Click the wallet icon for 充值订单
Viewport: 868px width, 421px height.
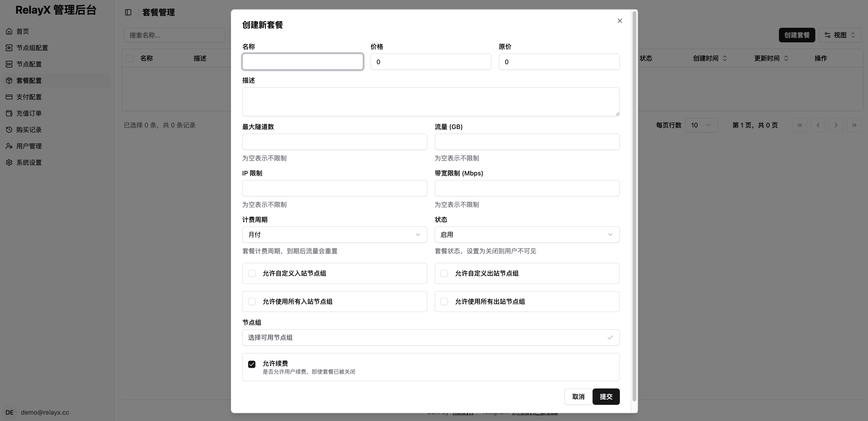[9, 113]
